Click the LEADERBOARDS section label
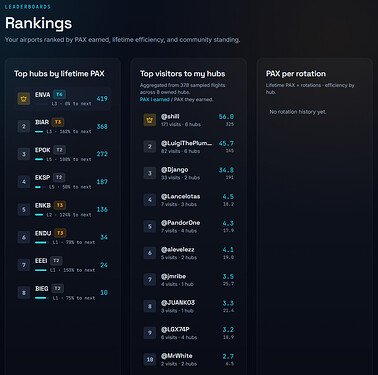This screenshot has height=375, width=378. click(x=28, y=7)
